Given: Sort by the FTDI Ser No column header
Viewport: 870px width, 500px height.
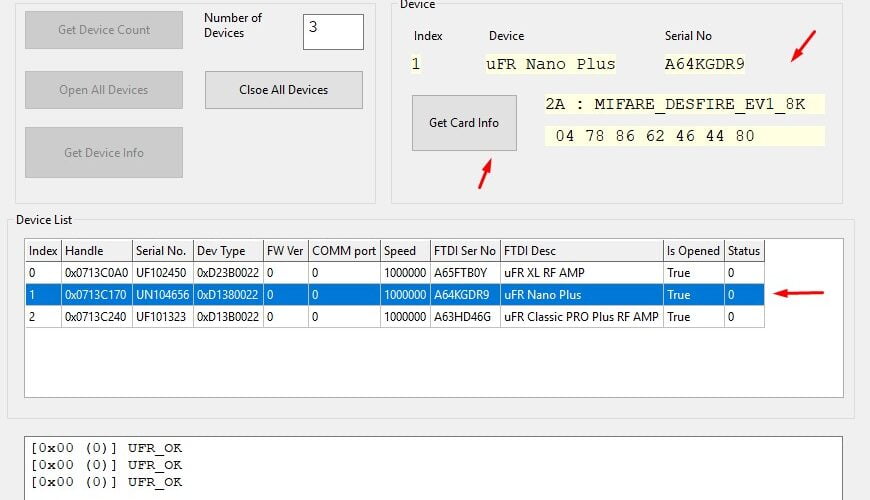Looking at the screenshot, I should coord(465,251).
